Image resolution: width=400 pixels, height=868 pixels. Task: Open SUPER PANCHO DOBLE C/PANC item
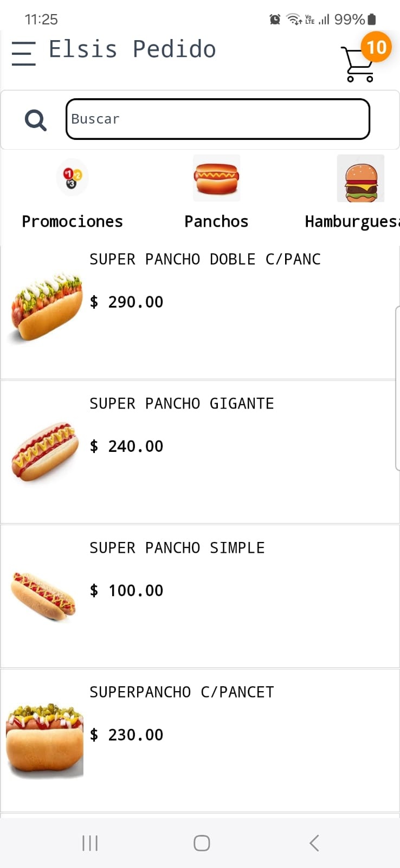[205, 259]
